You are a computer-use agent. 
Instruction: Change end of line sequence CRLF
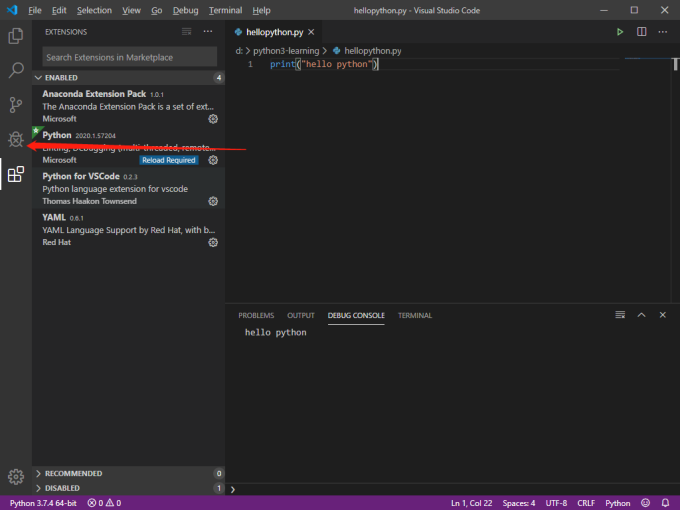tap(586, 503)
